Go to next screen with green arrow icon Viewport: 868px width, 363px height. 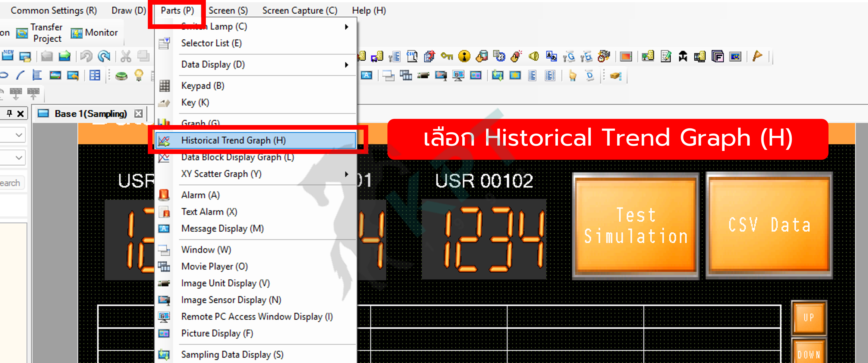pyautogui.click(x=64, y=56)
